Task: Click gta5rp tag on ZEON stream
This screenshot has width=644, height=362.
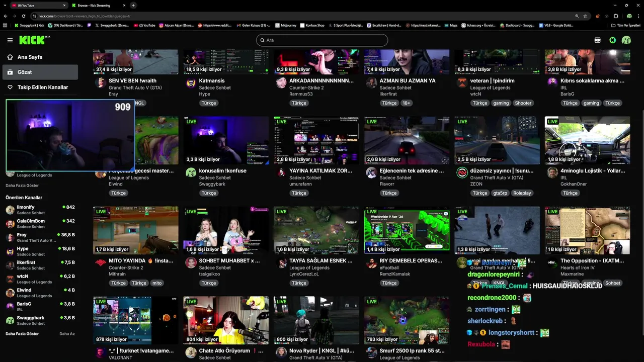Action: (x=500, y=193)
